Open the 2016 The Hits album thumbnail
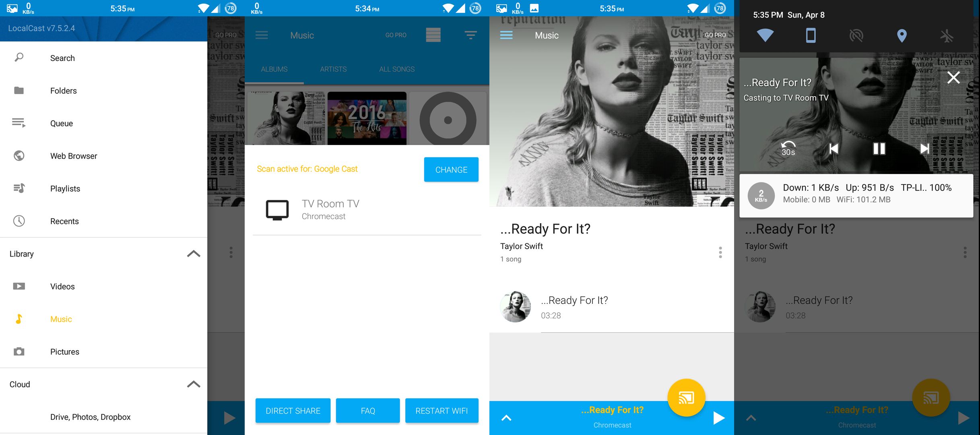980x435 pixels. click(x=367, y=118)
